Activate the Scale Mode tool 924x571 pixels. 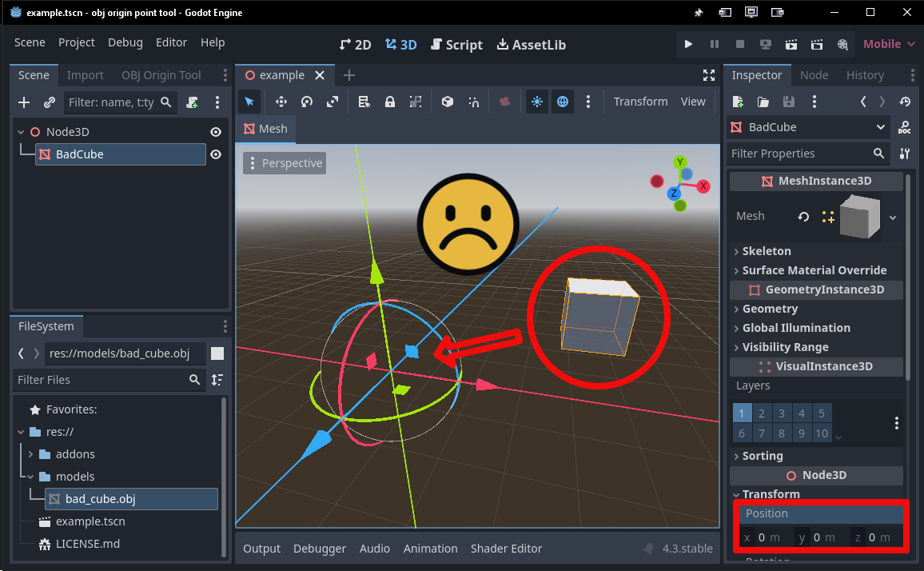point(333,102)
